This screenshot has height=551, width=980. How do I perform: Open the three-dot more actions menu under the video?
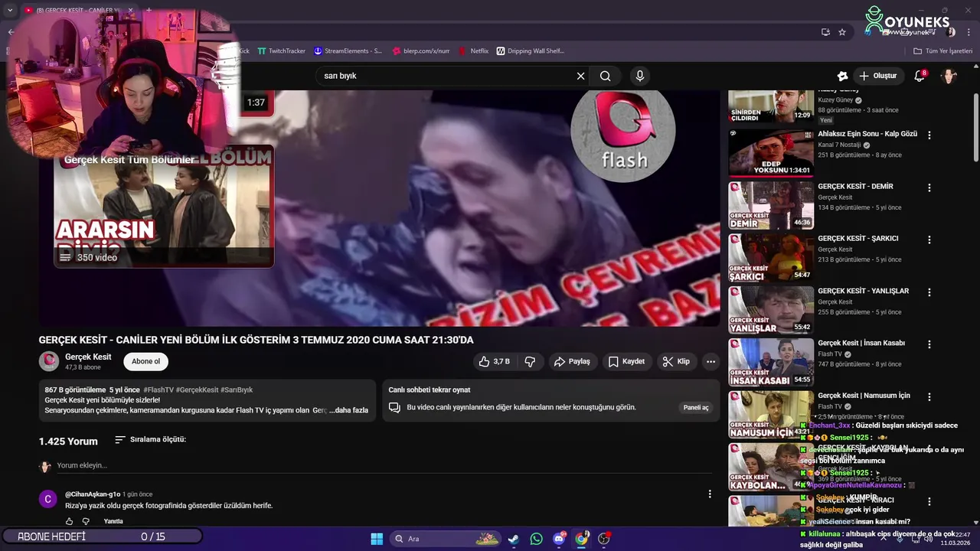pos(710,361)
